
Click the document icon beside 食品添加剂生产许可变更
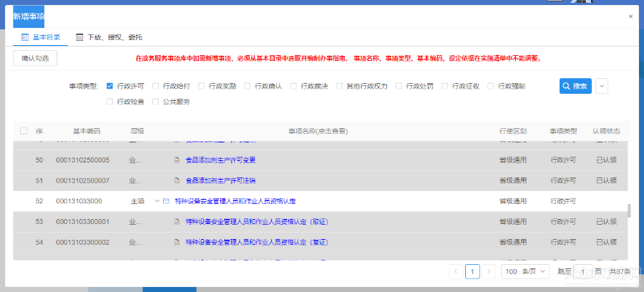click(177, 160)
